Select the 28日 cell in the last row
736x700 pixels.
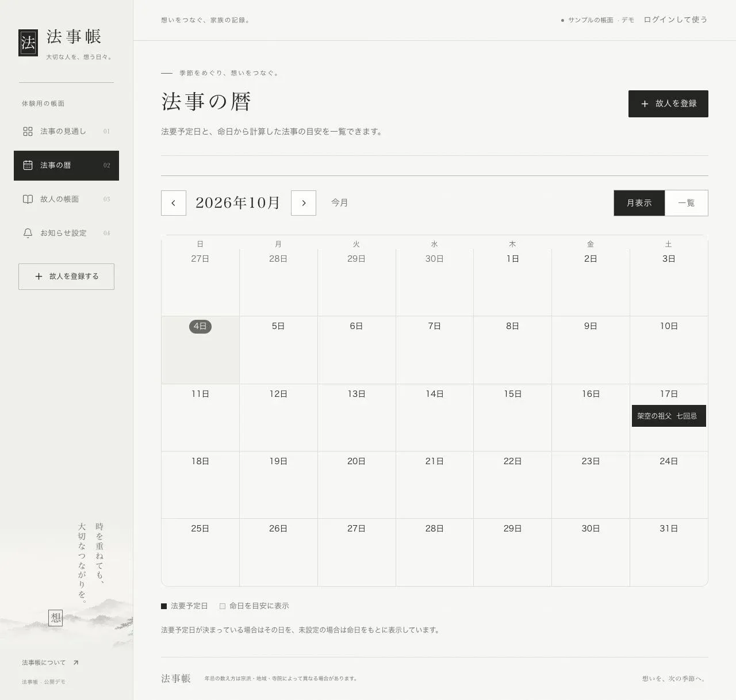pyautogui.click(x=434, y=553)
